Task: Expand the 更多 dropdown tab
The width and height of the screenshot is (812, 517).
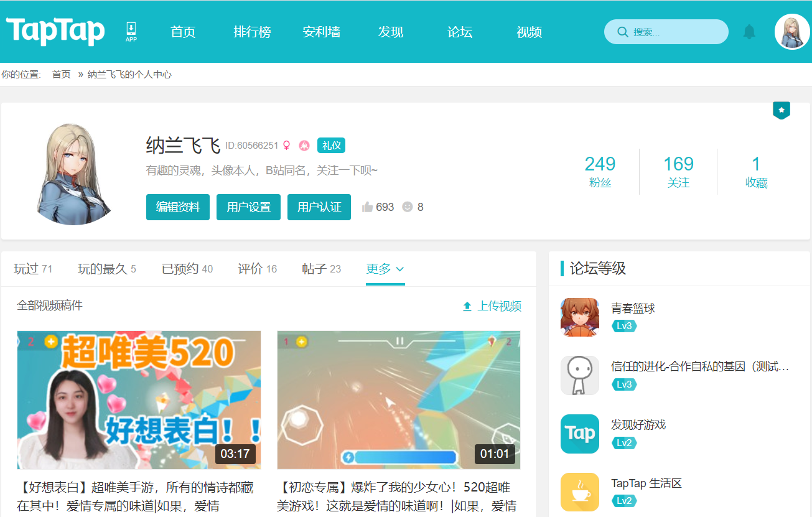Action: [385, 269]
